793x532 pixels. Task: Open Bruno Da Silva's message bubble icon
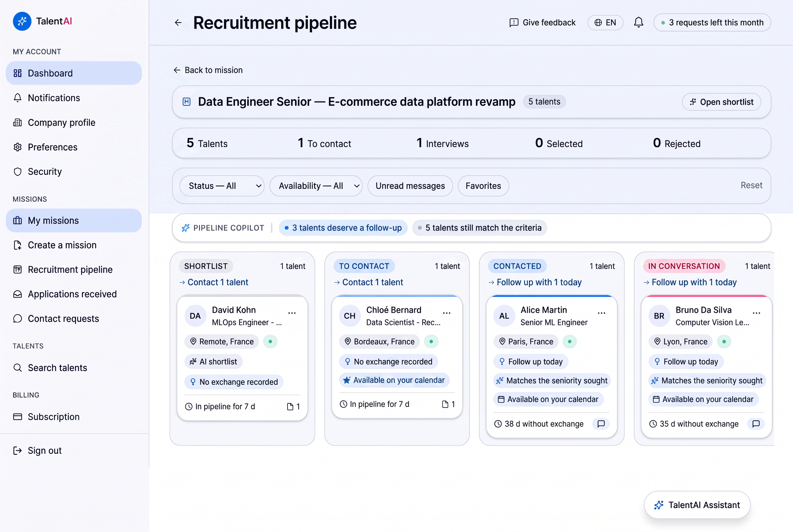pyautogui.click(x=756, y=423)
